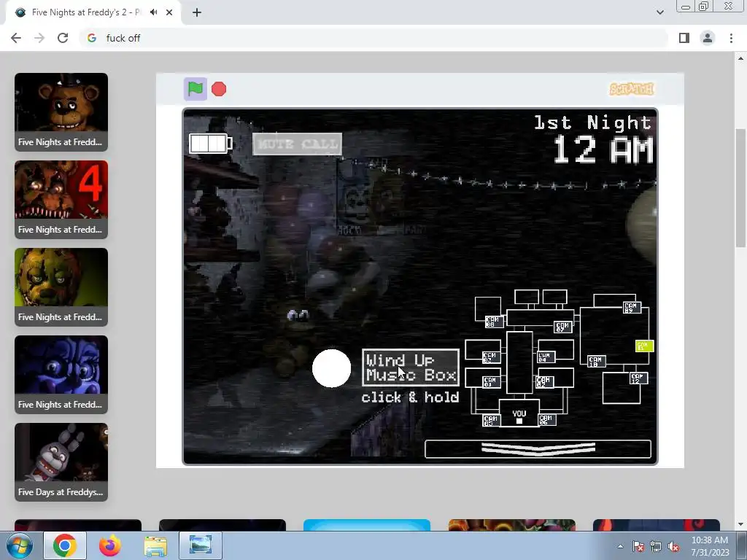The height and width of the screenshot is (560, 747).
Task: Switch to CAM 07 on the map
Action: pos(562,327)
